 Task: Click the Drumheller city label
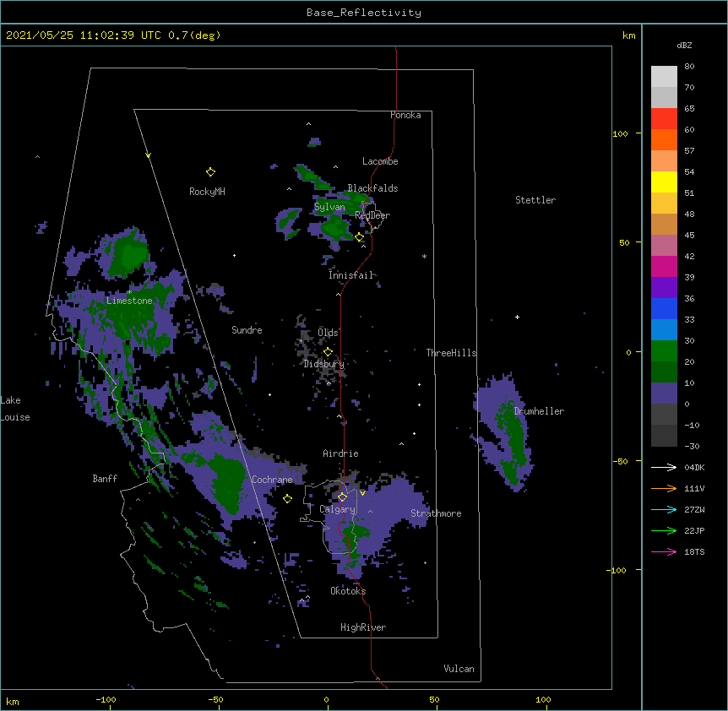[x=539, y=411]
